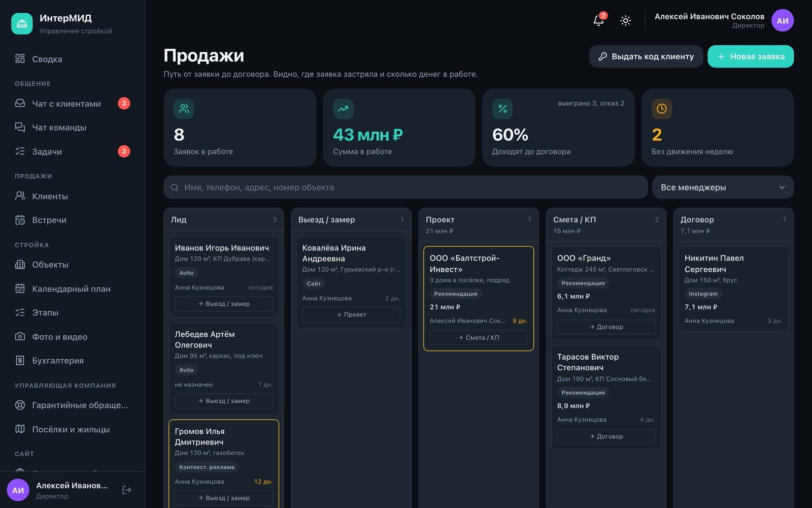The width and height of the screenshot is (812, 508).
Task: Open Сводка from the sidebar
Action: (73, 59)
